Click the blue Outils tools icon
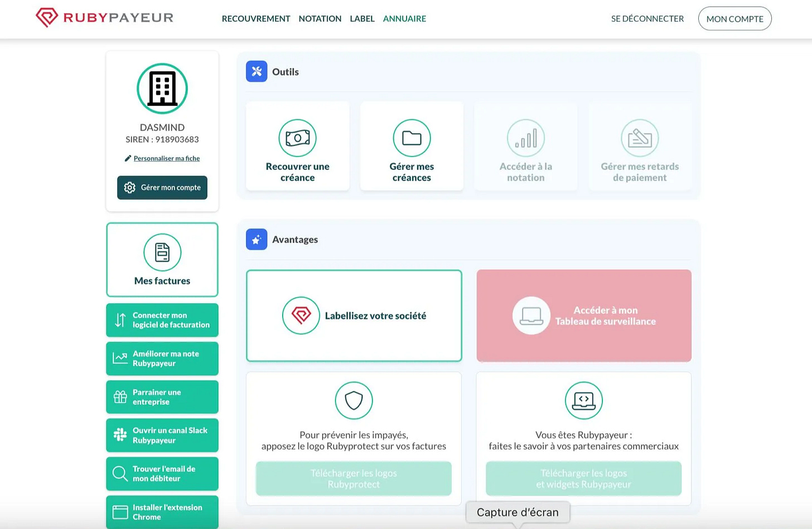 (257, 71)
